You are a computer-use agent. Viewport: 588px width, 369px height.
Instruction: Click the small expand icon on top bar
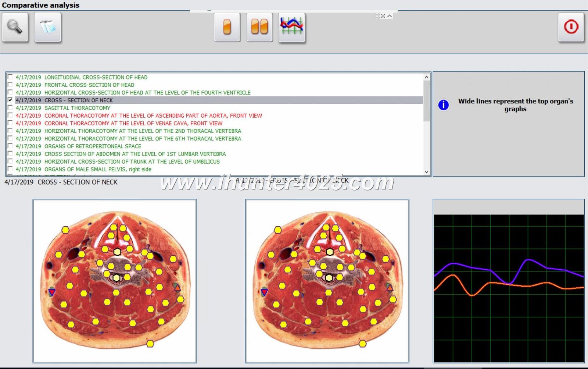pyautogui.click(x=383, y=16)
